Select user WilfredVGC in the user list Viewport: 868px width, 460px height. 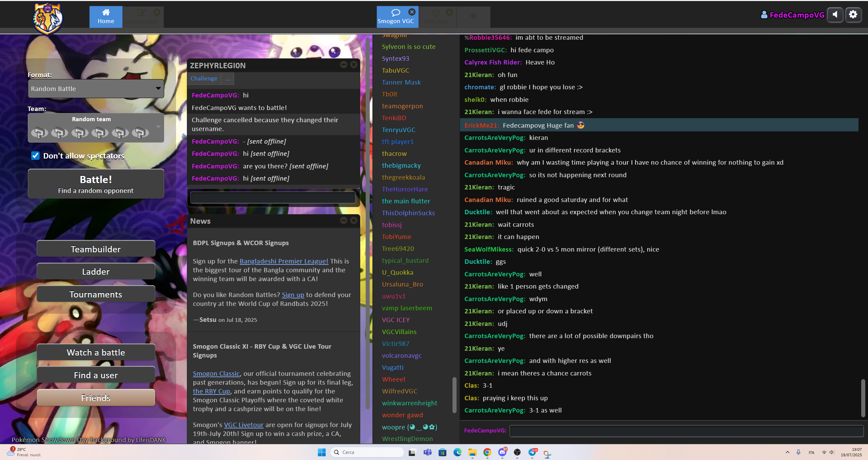point(400,391)
